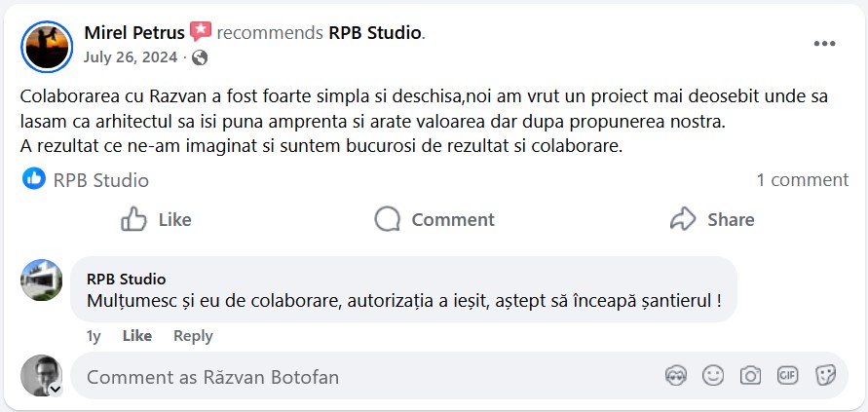Click the Comment speech bubble icon

tap(388, 219)
